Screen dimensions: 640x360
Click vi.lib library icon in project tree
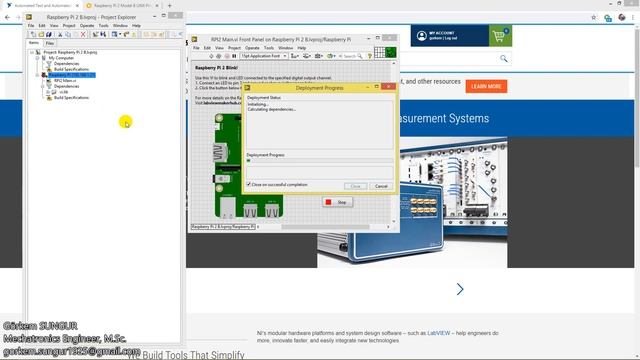[54, 92]
